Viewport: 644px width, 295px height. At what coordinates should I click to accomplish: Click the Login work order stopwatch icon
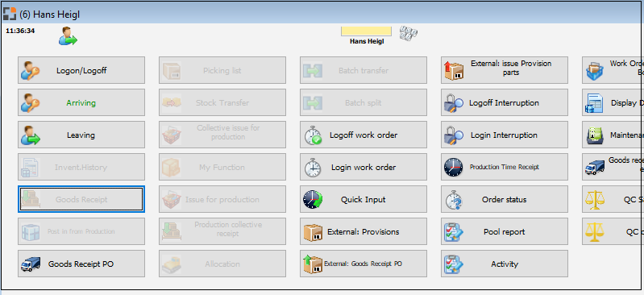tap(313, 167)
